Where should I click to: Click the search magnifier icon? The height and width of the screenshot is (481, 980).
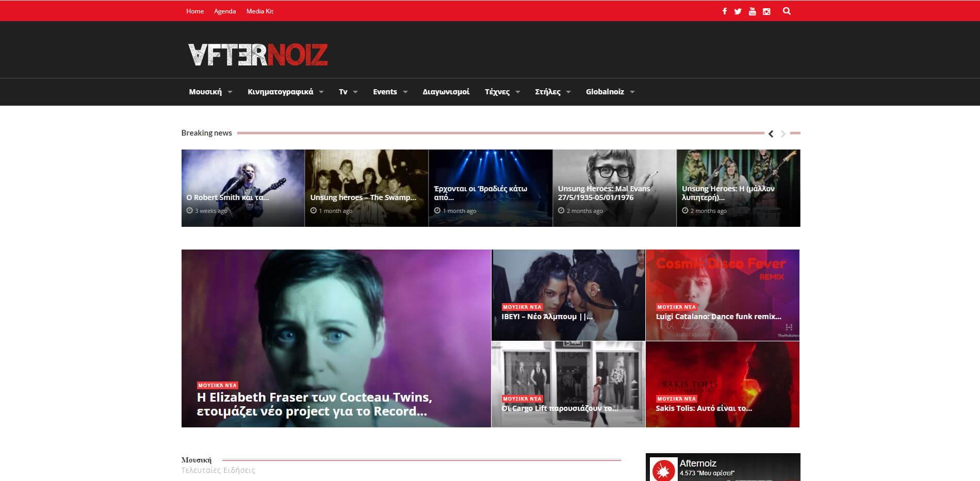[787, 11]
